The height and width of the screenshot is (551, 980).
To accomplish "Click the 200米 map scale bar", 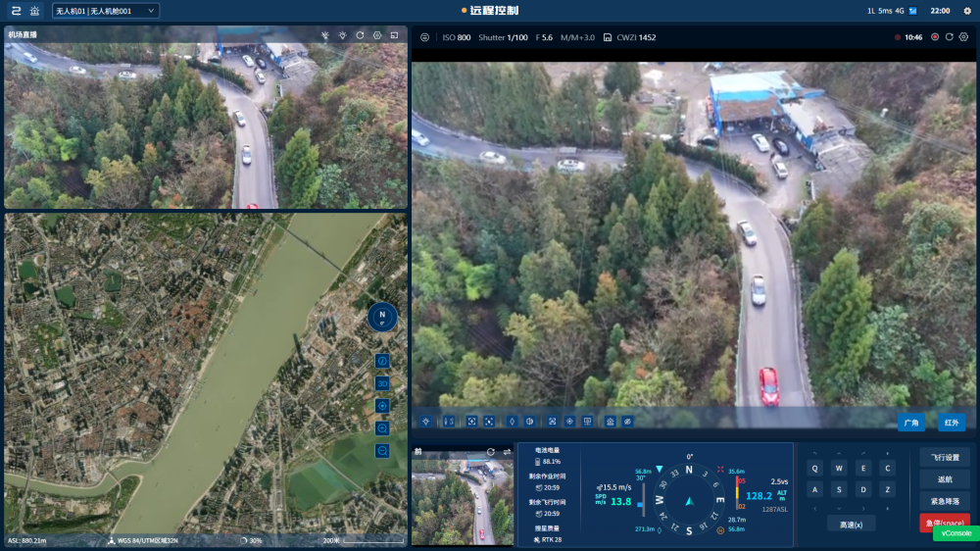I will coord(372,541).
